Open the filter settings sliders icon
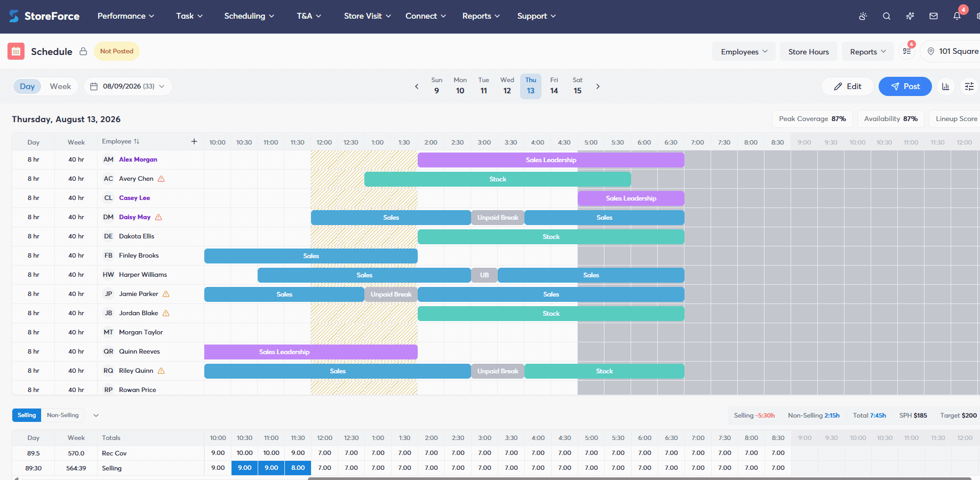980x480 pixels. pos(969,86)
